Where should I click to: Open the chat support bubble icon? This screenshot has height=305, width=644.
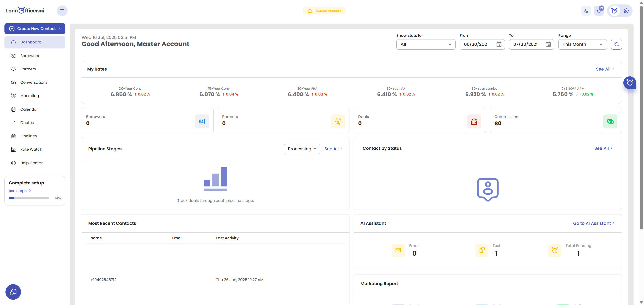[13, 292]
